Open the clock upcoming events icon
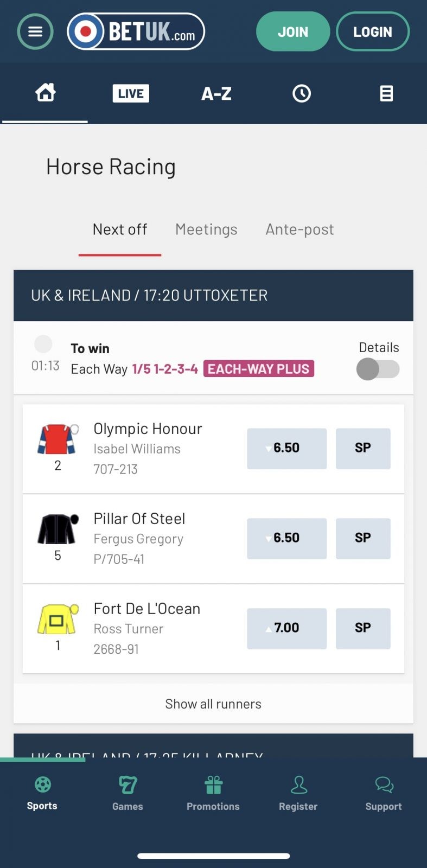The image size is (427, 868). 302,93
